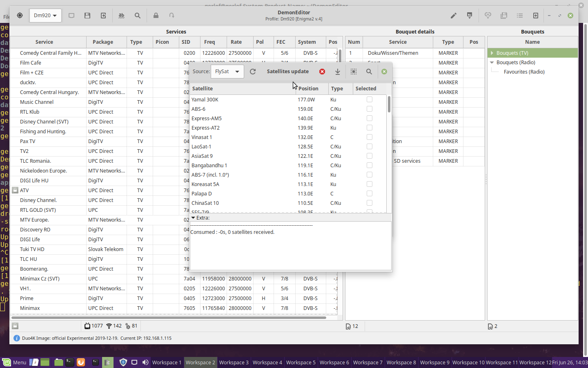This screenshot has height=368, width=588.
Task: Click the magnifier icon in Satellites update
Action: click(369, 72)
